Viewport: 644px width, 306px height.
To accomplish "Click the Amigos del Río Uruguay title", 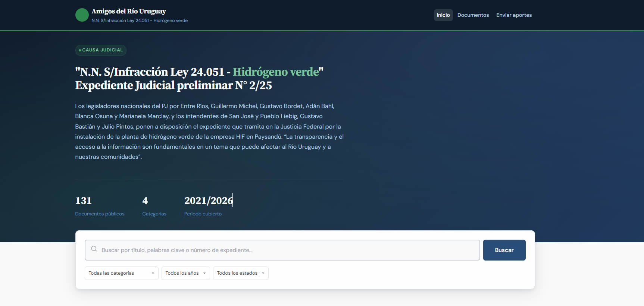I will click(129, 11).
